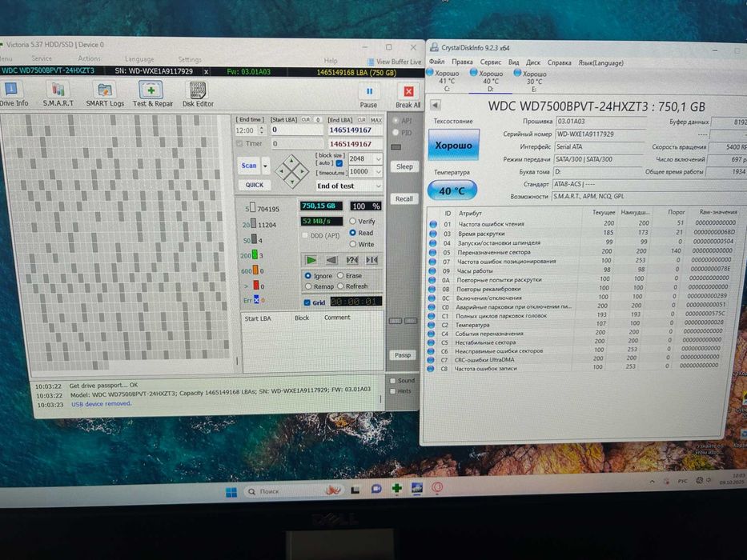
Task: Click the 40 °C temperature indicator
Action: click(x=451, y=190)
